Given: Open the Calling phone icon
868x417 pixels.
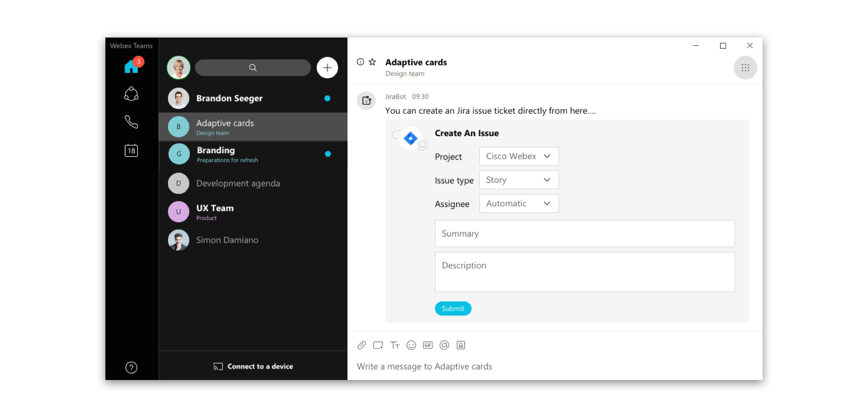Looking at the screenshot, I should (131, 122).
